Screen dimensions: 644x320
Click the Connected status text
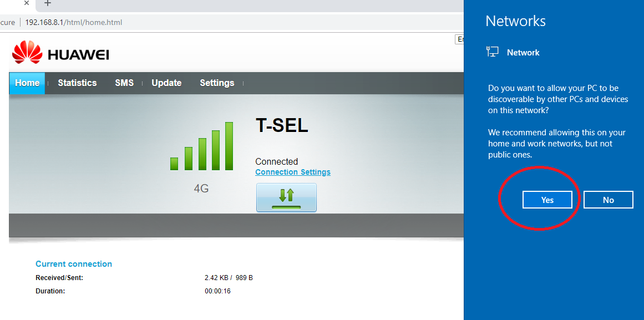pyautogui.click(x=276, y=161)
